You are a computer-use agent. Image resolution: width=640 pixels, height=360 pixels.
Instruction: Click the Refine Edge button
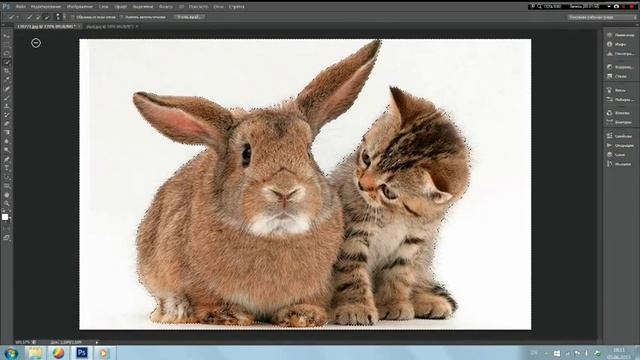(x=189, y=17)
